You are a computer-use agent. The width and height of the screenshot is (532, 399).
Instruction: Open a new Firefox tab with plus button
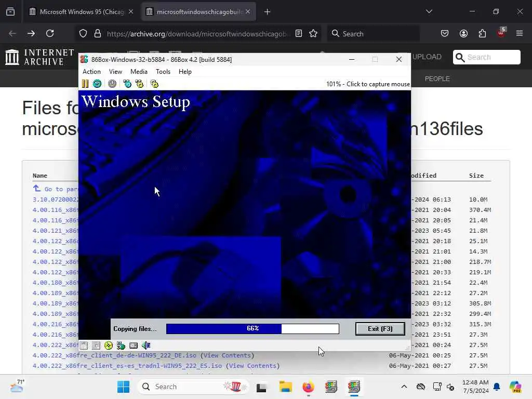point(268,12)
